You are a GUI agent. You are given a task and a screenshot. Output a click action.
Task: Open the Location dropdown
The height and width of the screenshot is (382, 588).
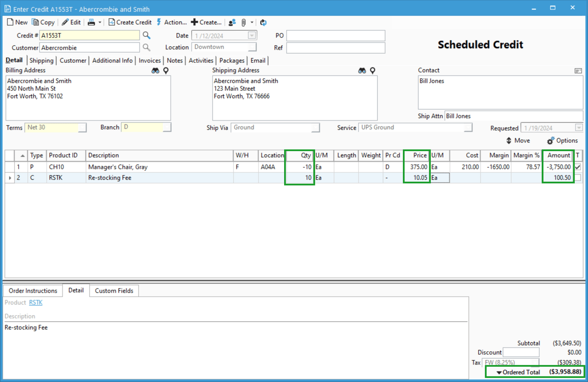pos(253,47)
